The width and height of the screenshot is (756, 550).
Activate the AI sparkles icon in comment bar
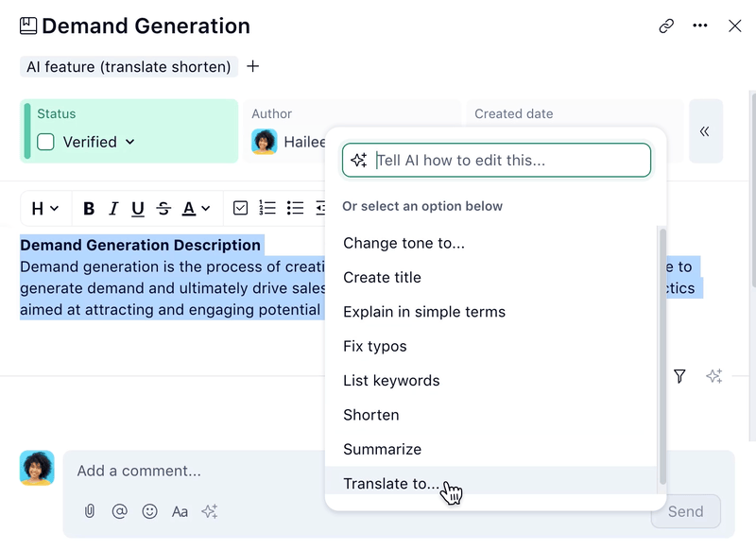210,511
